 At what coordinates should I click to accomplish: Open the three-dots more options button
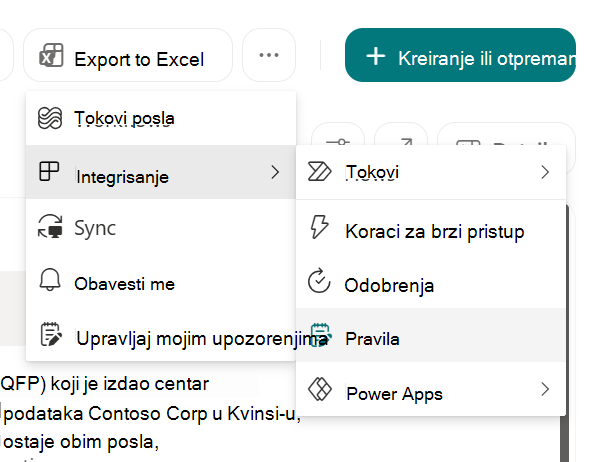pyautogui.click(x=269, y=55)
